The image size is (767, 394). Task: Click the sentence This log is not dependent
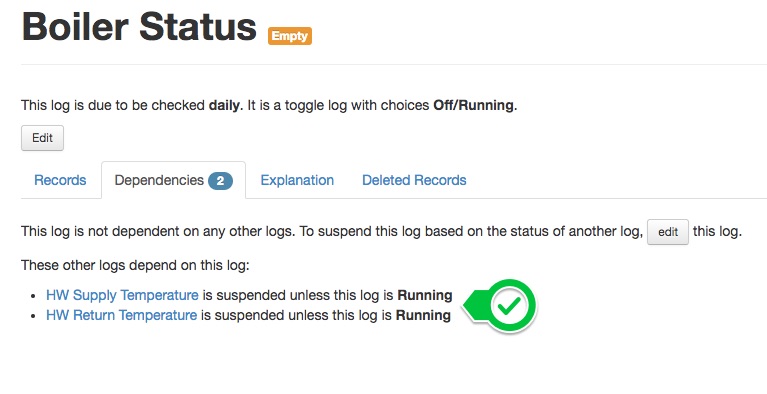click(158, 232)
